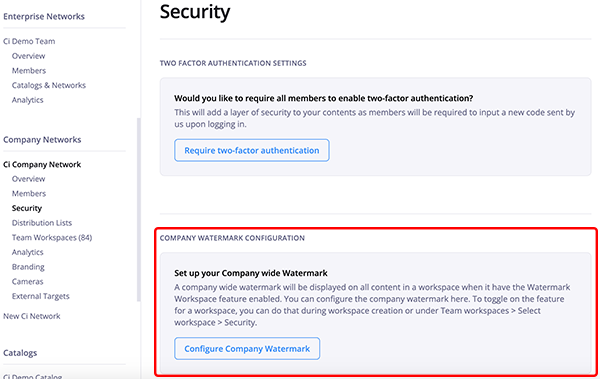Screen dimensions: 600x379
Task: Open Members under Ci Company Network
Action: [29, 193]
